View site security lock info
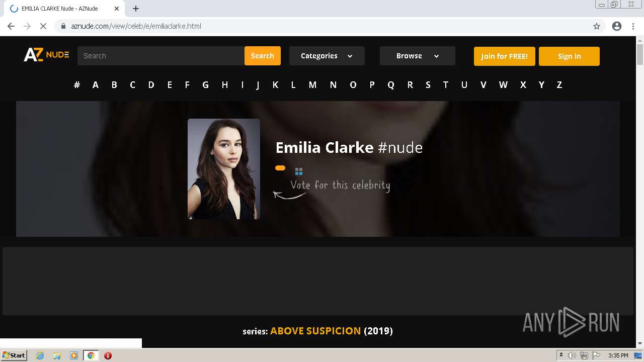This screenshot has width=644, height=362. [x=63, y=26]
